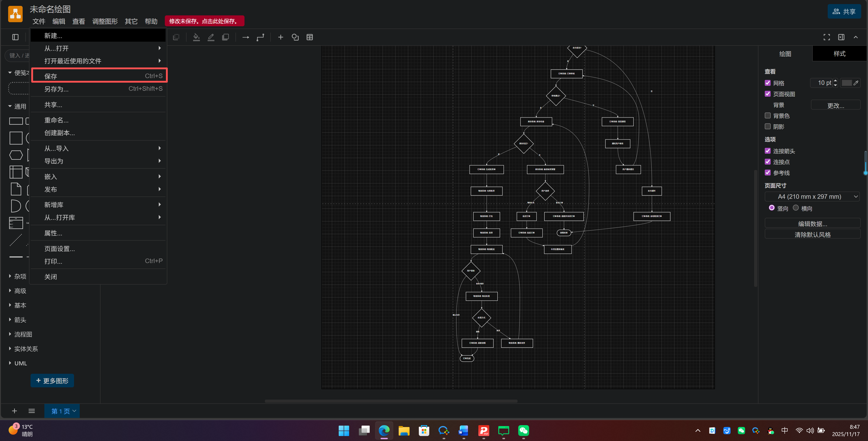Enable the 阴影 shadow checkbox

tap(768, 126)
